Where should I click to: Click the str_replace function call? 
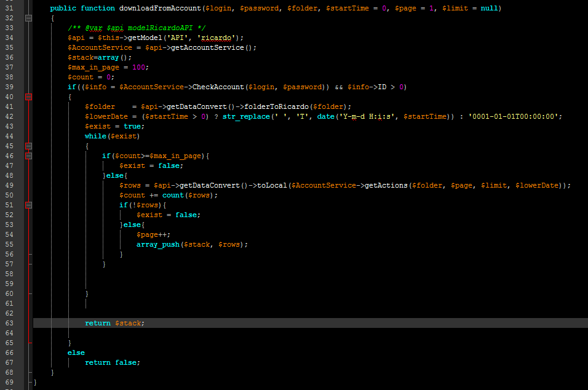246,117
